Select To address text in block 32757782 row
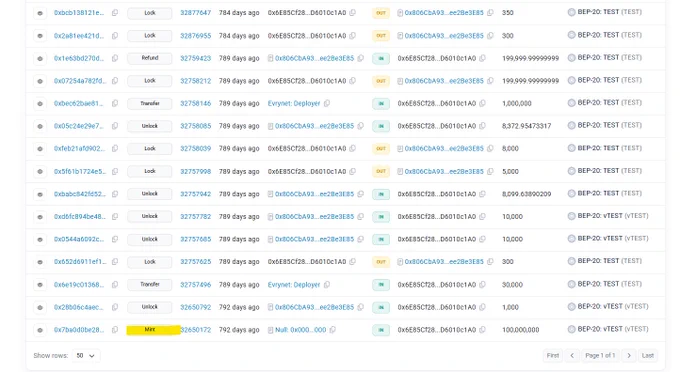The height and width of the screenshot is (372, 680). click(x=437, y=216)
